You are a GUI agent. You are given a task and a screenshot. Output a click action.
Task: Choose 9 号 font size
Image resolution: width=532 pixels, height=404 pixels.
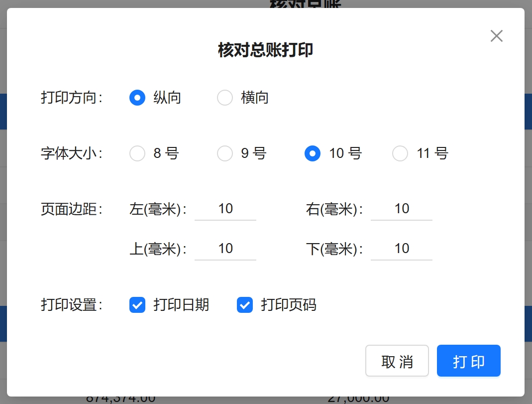(225, 153)
